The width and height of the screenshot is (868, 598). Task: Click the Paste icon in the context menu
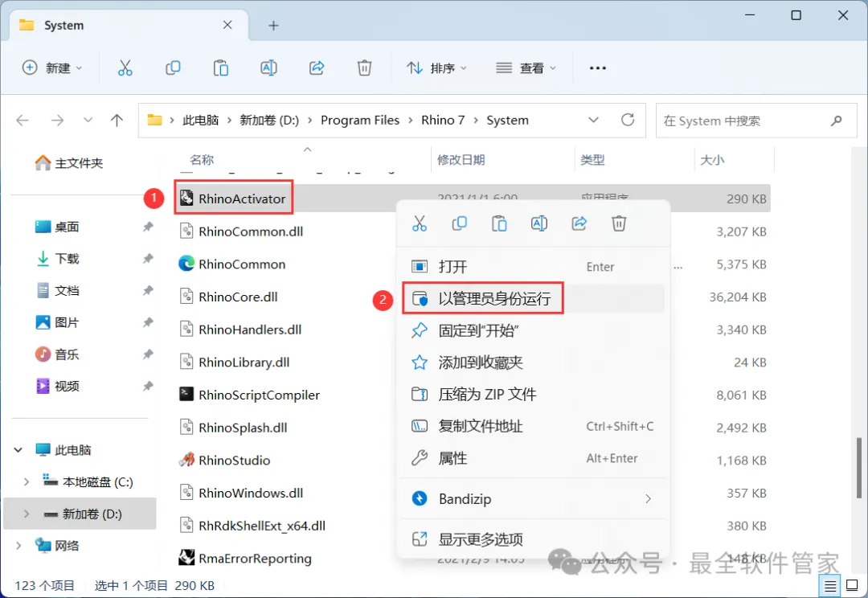[x=499, y=223]
